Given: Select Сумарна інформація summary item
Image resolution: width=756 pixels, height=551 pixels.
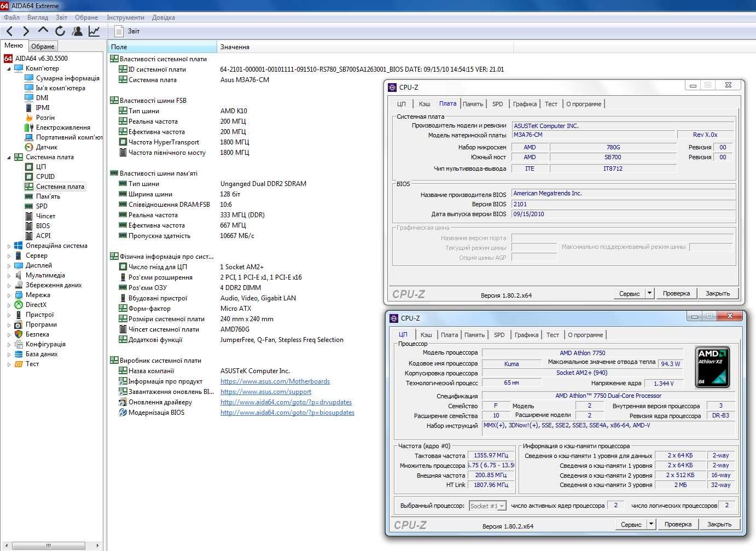Looking at the screenshot, I should [68, 78].
